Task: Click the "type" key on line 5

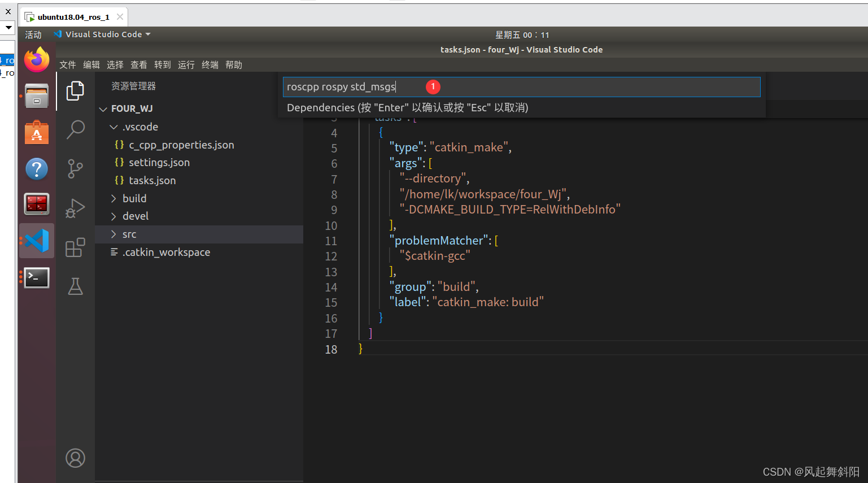Action: [x=406, y=147]
